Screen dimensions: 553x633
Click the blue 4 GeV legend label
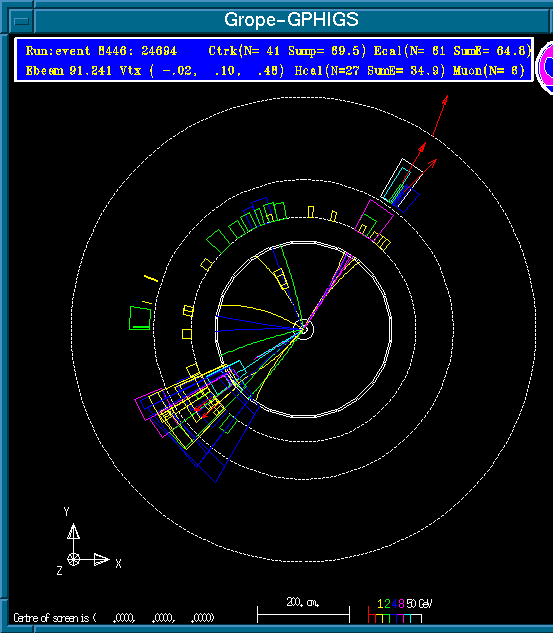tap(395, 604)
